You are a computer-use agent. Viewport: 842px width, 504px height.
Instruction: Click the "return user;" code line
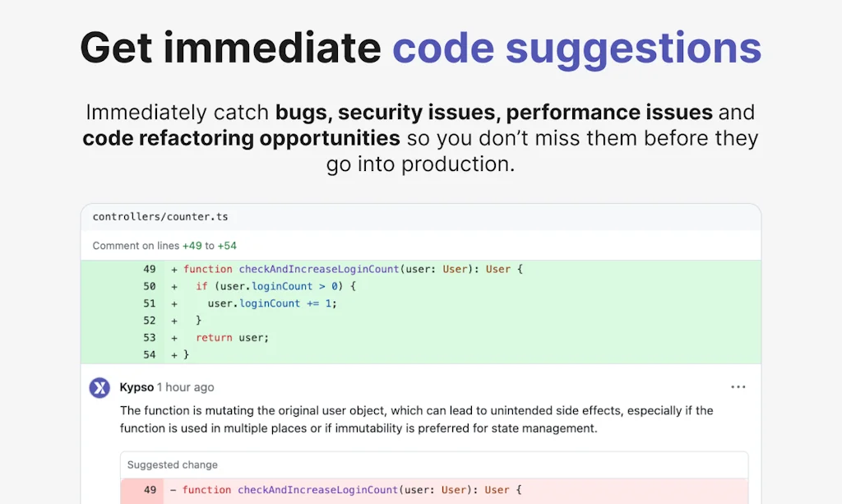233,338
